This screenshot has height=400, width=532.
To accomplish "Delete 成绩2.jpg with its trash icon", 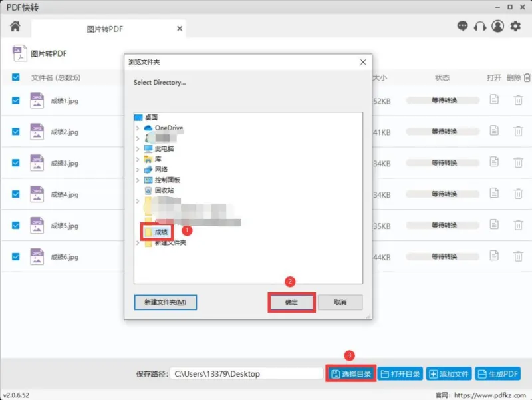I will [x=518, y=131].
